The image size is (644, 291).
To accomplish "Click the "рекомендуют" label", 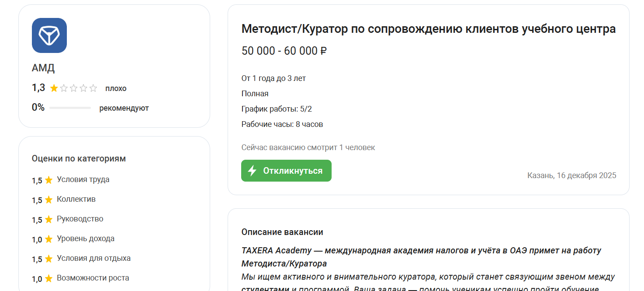I will [x=123, y=108].
